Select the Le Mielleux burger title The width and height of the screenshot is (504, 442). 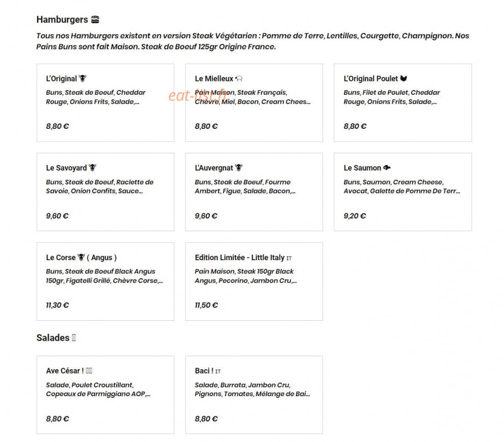(214, 79)
